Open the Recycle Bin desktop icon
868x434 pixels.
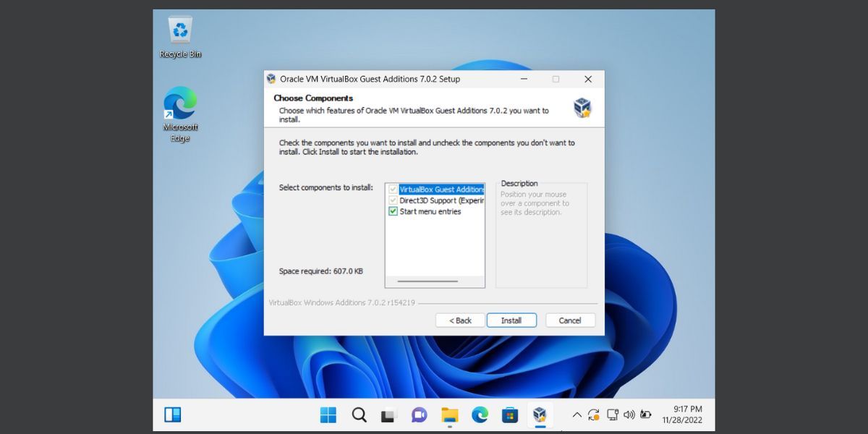(x=180, y=38)
